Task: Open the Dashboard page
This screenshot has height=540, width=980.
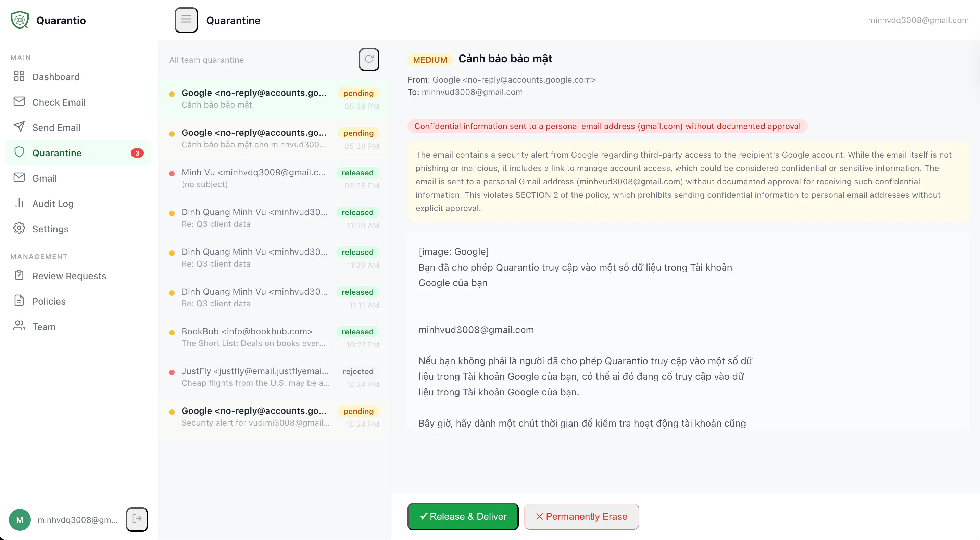Action: (x=78, y=77)
